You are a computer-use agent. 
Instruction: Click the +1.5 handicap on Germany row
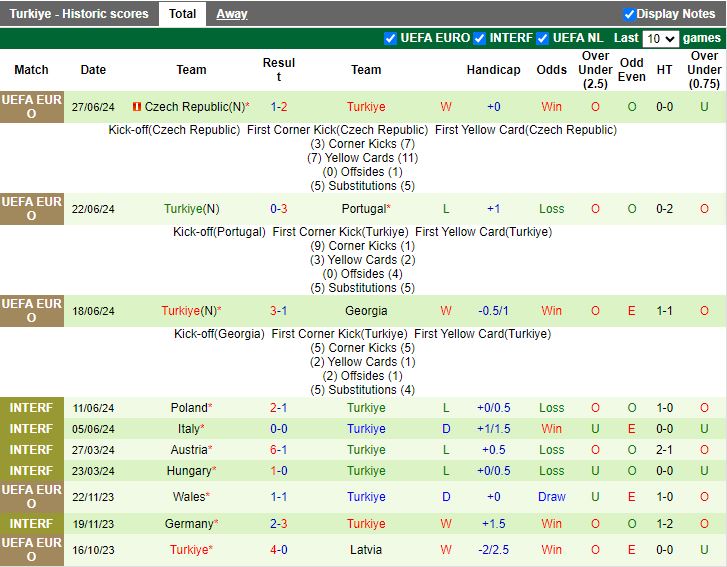[493, 523]
